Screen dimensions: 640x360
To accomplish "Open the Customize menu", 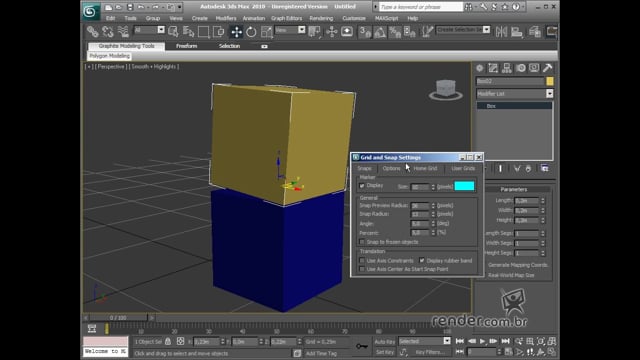I will [x=354, y=18].
